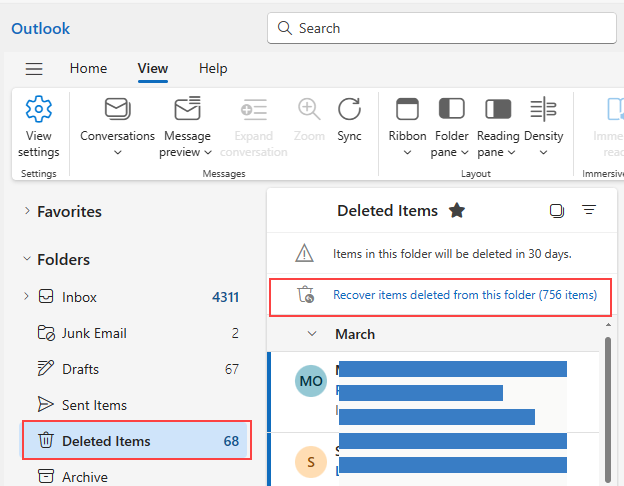Expand the Inbox subfolders chevron
The width and height of the screenshot is (624, 486).
[x=26, y=296]
